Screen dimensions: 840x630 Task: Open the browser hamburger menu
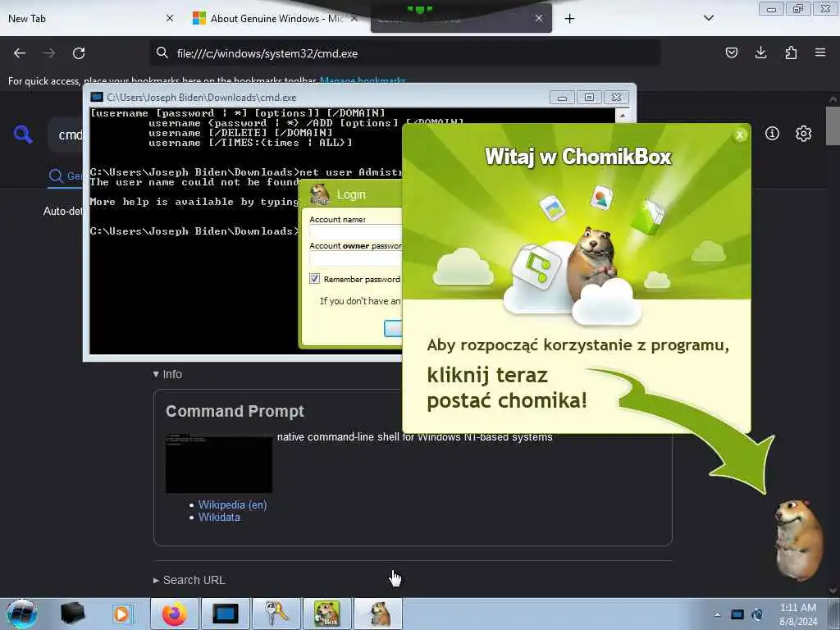[820, 52]
